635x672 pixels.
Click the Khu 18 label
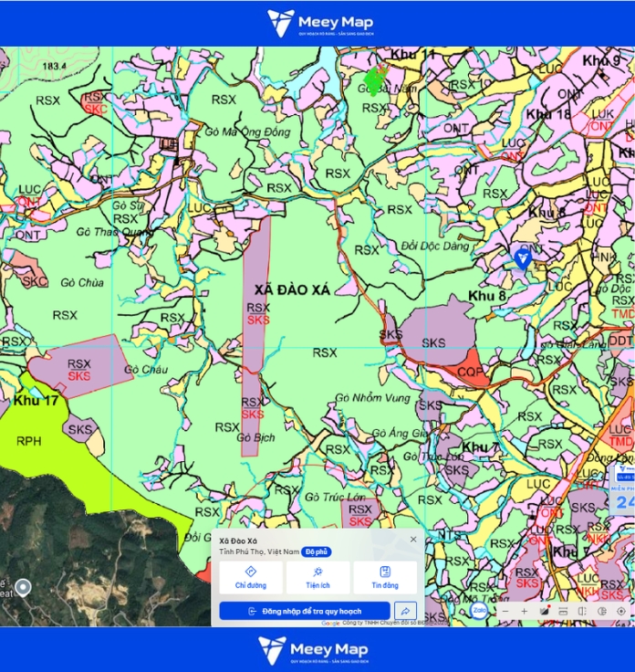[548, 114]
